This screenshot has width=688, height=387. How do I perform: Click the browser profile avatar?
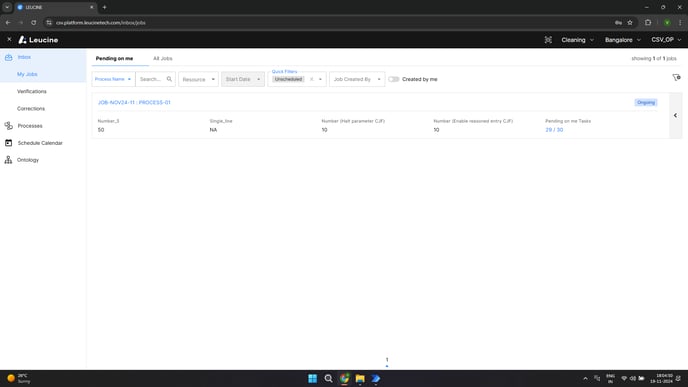(x=667, y=22)
